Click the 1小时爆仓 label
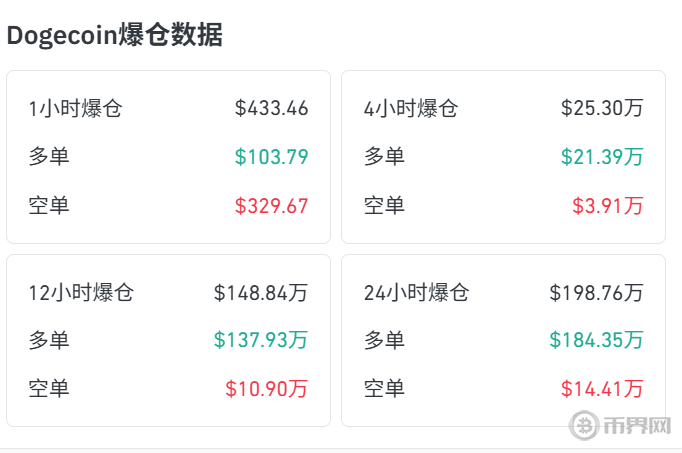Viewport: 682px width, 453px height. click(x=75, y=108)
